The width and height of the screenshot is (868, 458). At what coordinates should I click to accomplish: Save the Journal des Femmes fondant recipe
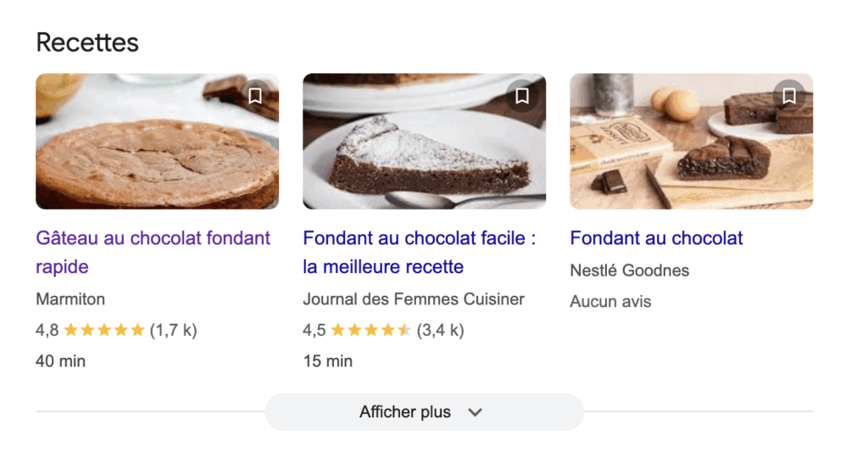(522, 97)
